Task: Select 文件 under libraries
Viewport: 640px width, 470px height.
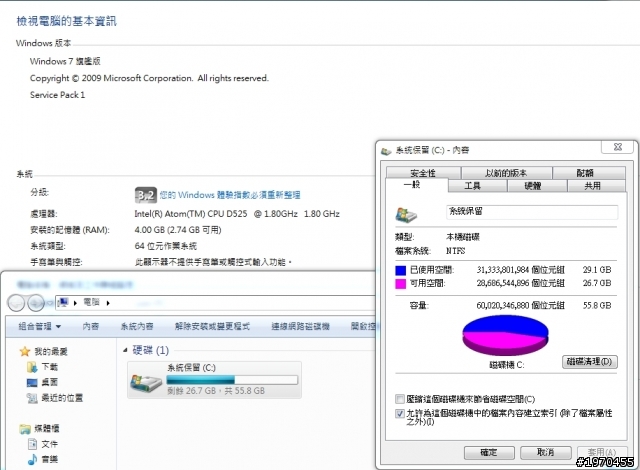Action: point(50,444)
